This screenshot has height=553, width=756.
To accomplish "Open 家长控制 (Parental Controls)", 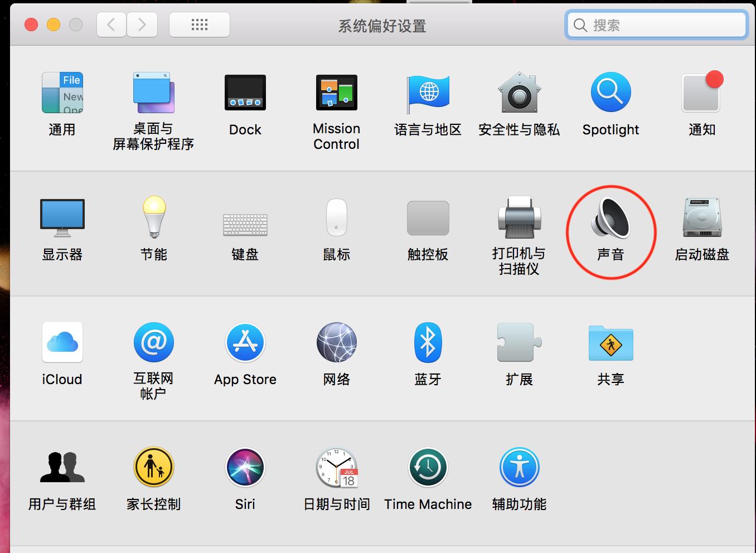I will pyautogui.click(x=153, y=468).
